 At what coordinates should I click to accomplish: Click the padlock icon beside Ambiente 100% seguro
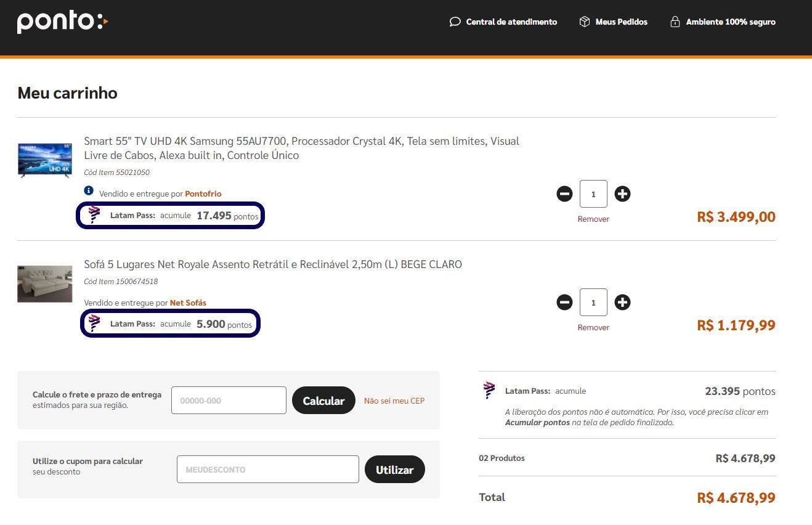coord(675,22)
